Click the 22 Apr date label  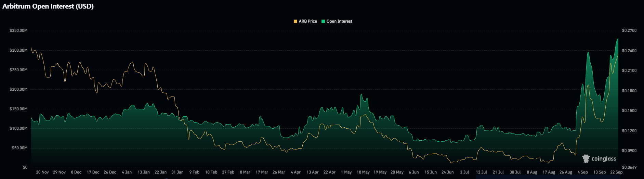329,172
